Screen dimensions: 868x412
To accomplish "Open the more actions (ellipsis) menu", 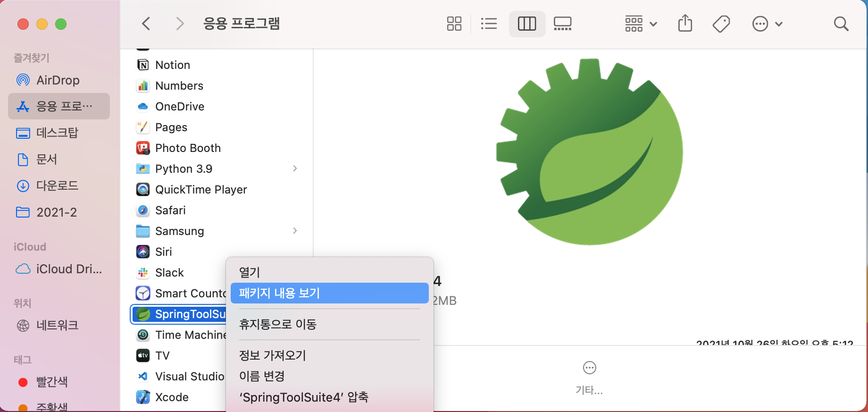I will click(x=767, y=24).
